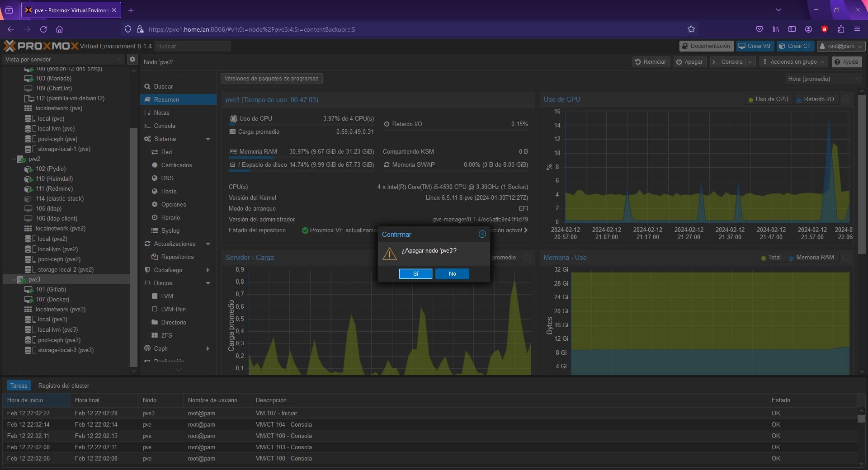Viewport: 868px width, 470px height.
Task: Click the Apagar node button
Action: (x=690, y=62)
